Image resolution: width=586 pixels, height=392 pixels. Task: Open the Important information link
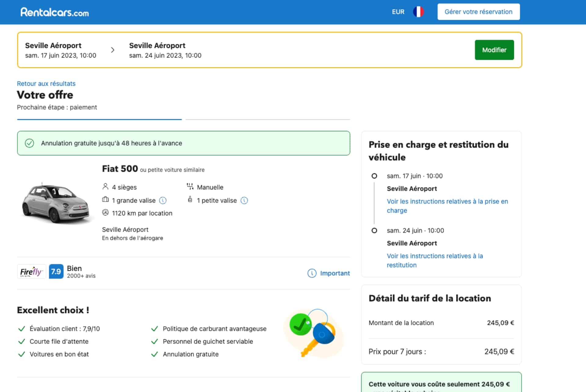click(335, 273)
